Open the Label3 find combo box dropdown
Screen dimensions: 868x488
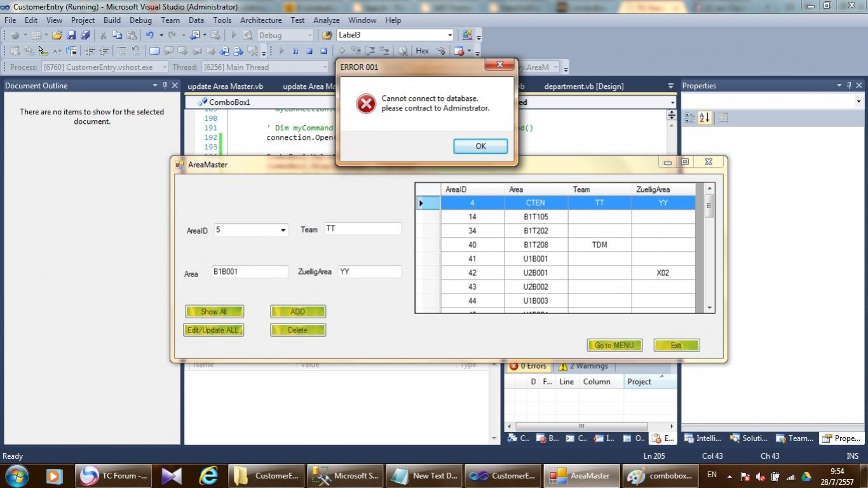[x=450, y=36]
